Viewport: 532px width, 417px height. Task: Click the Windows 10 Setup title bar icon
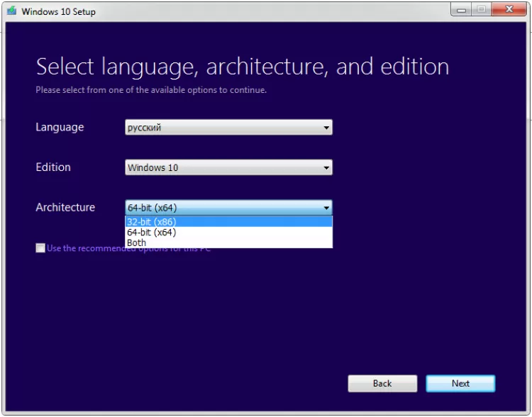pyautogui.click(x=12, y=11)
